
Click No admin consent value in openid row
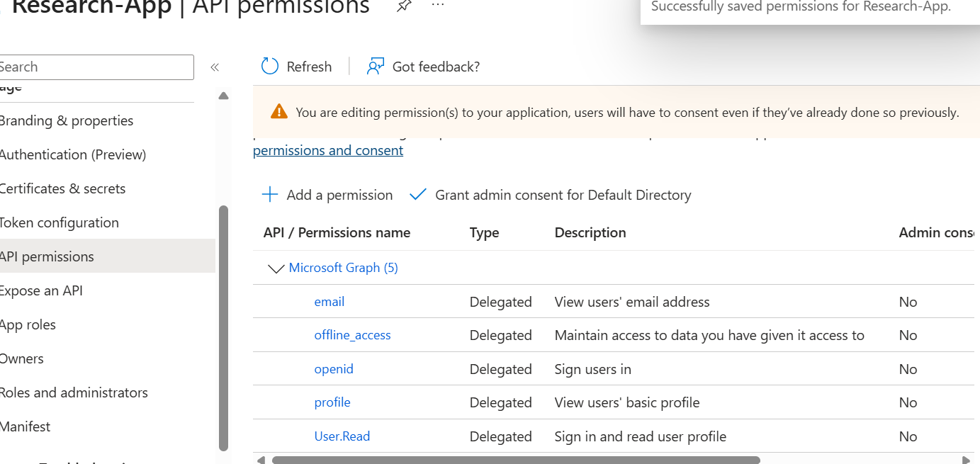click(x=908, y=369)
